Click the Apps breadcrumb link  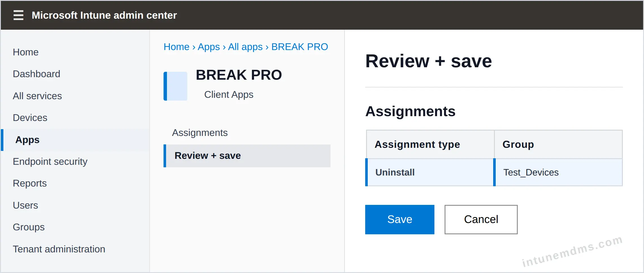(x=209, y=47)
